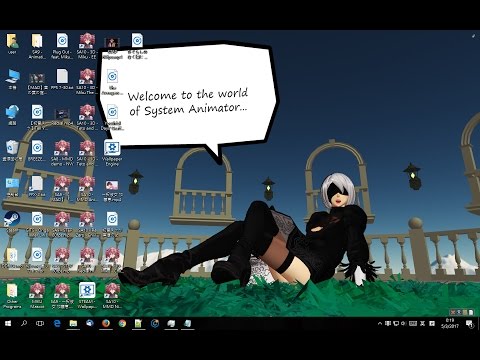Open This PC computer desktop icon
This screenshot has height=360, width=480.
[x=12, y=79]
